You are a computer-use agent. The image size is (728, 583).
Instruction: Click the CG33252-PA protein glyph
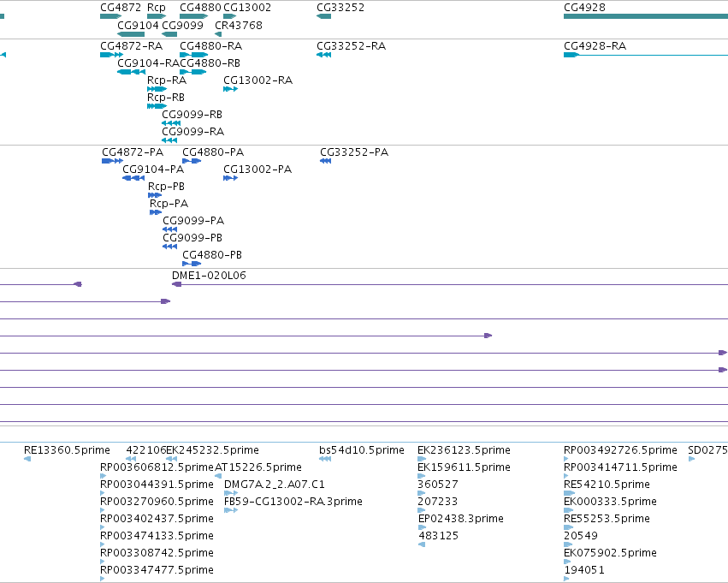pyautogui.click(x=325, y=161)
